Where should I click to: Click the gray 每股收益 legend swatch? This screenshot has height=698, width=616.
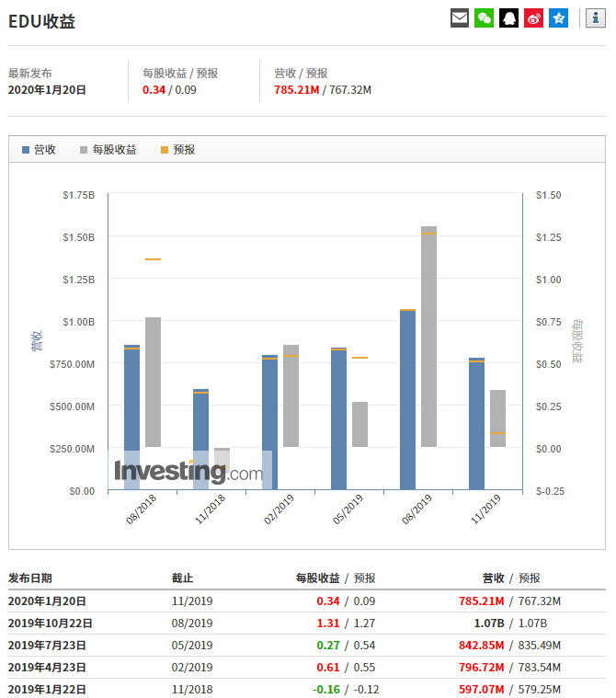point(84,150)
